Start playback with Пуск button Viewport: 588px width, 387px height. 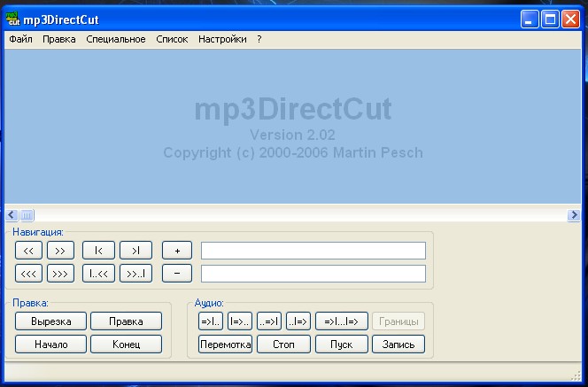(x=342, y=344)
